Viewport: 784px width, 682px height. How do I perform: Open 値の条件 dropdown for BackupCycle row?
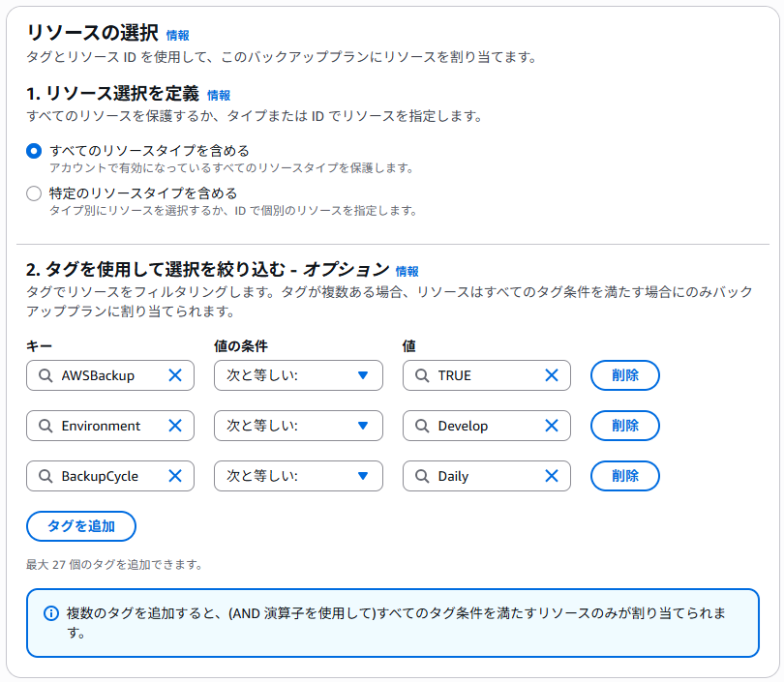298,476
